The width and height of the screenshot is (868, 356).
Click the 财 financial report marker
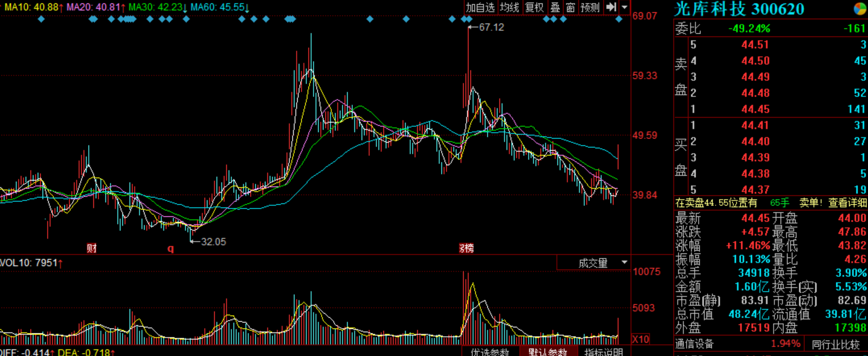[92, 248]
